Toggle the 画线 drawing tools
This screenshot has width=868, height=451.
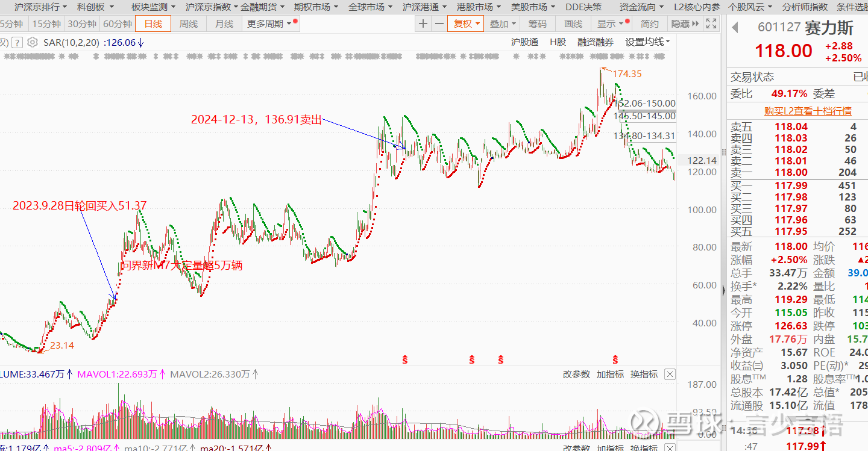573,23
